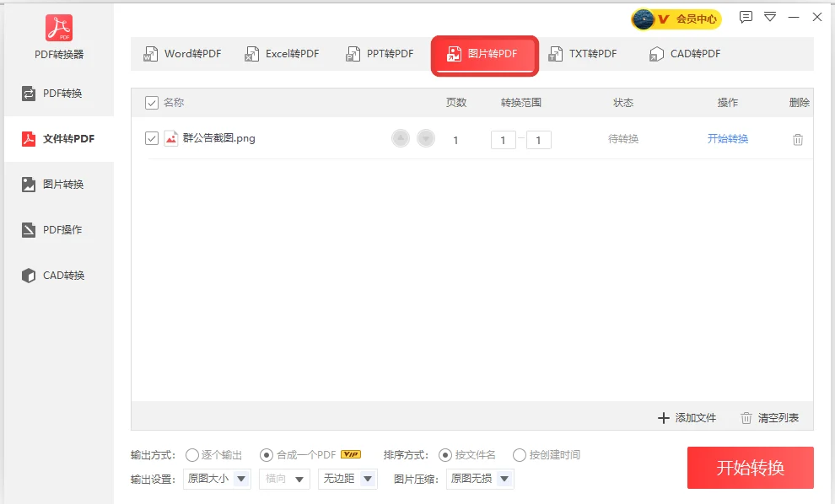Screen dimensions: 835x504
Task: Switch to the Excel转PDF tab
Action: (x=282, y=54)
